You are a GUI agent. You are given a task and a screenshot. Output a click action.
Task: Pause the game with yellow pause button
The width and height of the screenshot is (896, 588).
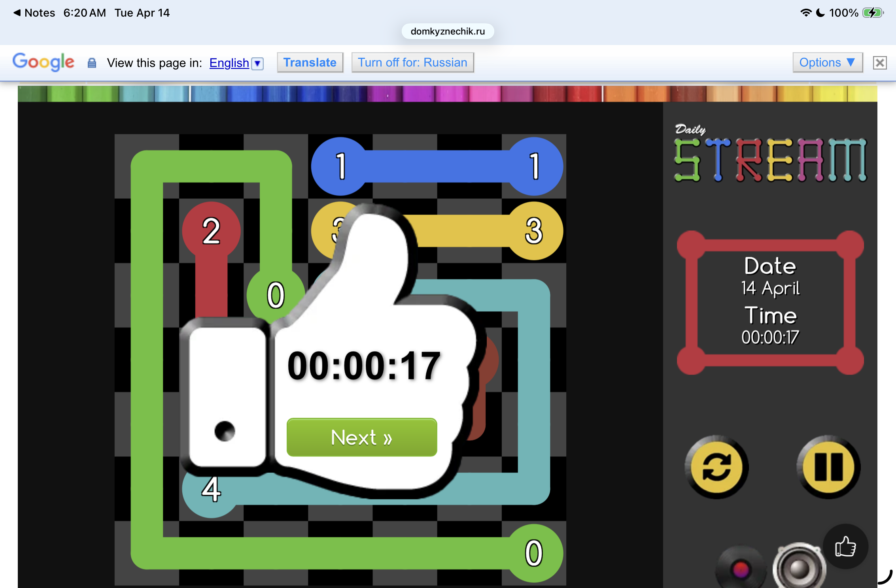click(828, 467)
